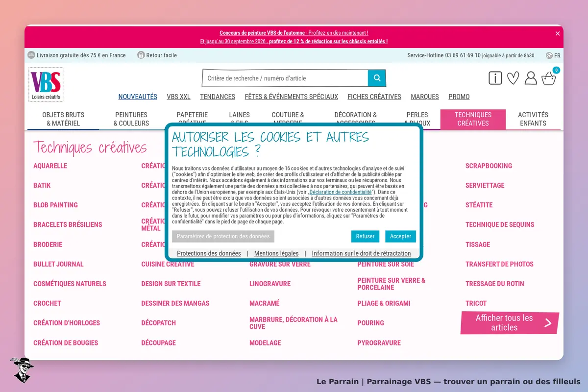
Task: Select the TECHNIQUES CRÉATIVES tab
Action: (x=473, y=119)
